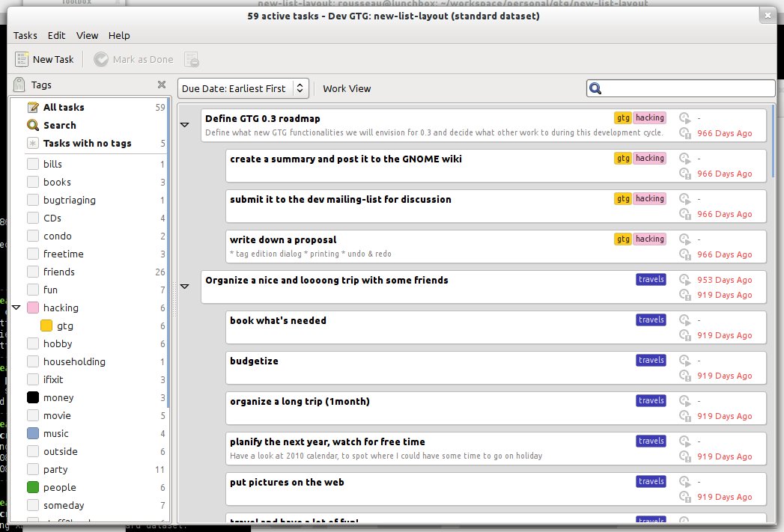Click due date icon on budgetize task

[684, 376]
